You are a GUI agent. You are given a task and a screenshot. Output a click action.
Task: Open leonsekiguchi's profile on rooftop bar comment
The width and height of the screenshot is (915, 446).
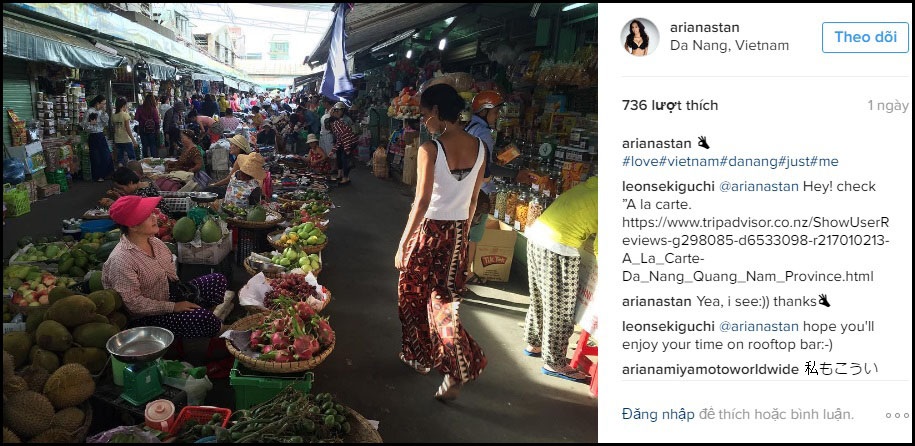click(668, 327)
